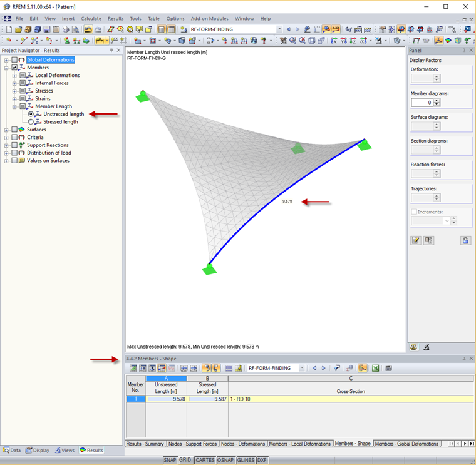Click the jump to previous row icon in table toolbar
476x465 pixels.
click(184, 368)
